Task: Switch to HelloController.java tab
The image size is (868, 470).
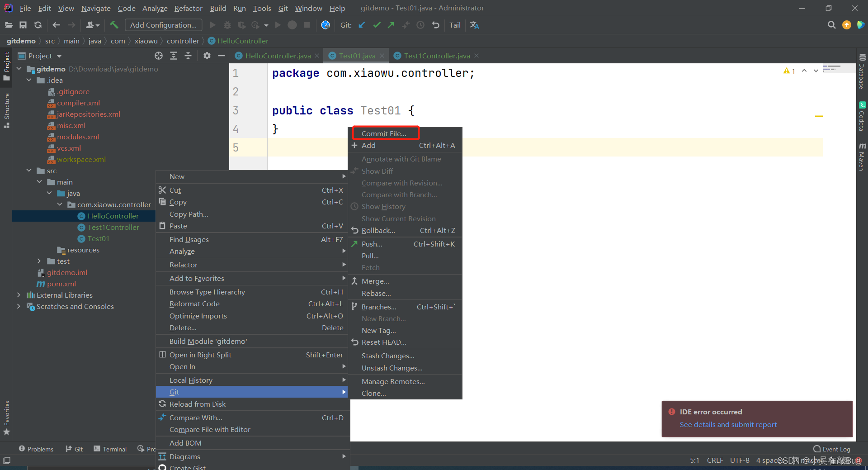Action: pyautogui.click(x=277, y=56)
